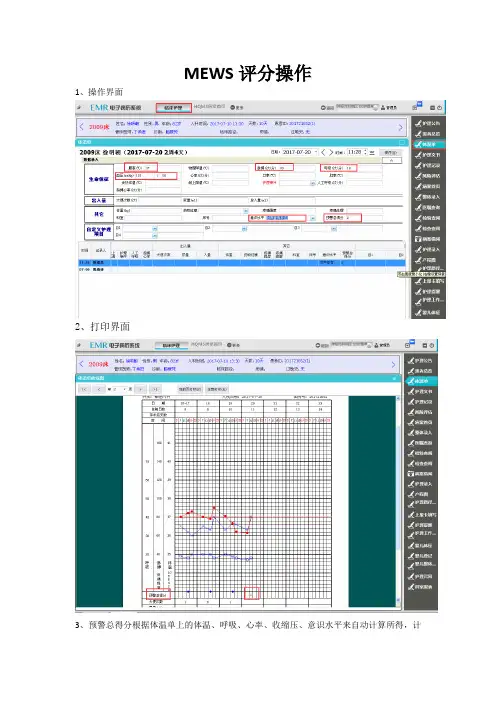Click the first print button in the preview toolbar
496x702 pixels.
tap(190, 389)
